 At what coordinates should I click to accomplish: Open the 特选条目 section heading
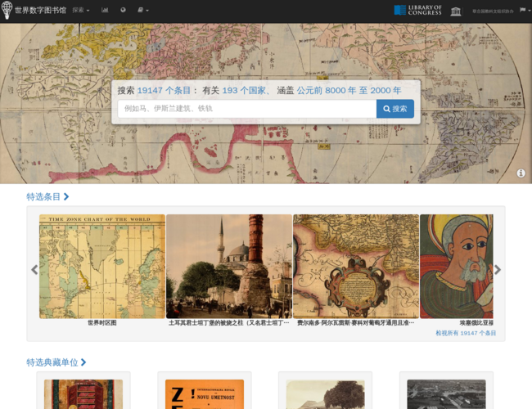point(47,197)
